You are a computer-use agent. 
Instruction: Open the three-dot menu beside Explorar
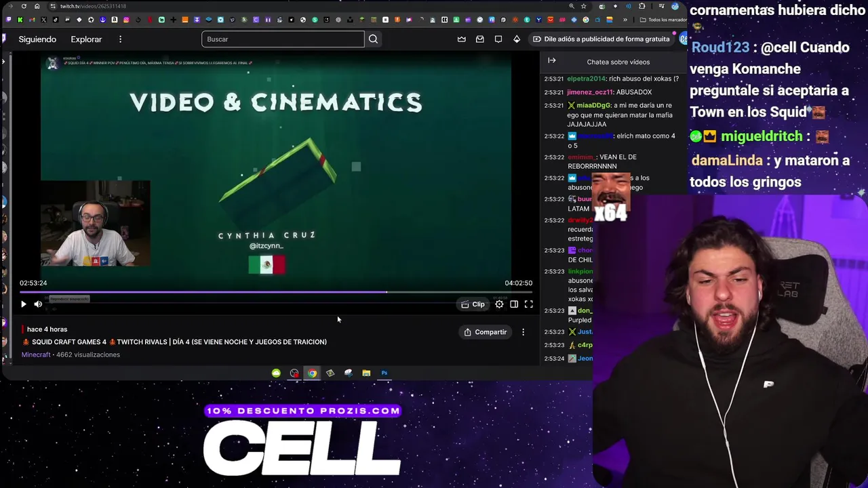tap(120, 39)
